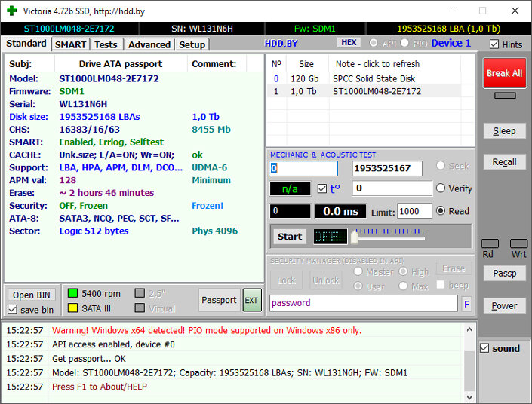The image size is (532, 404).
Task: Click the green cross Victoria app icon
Action: coord(12,11)
